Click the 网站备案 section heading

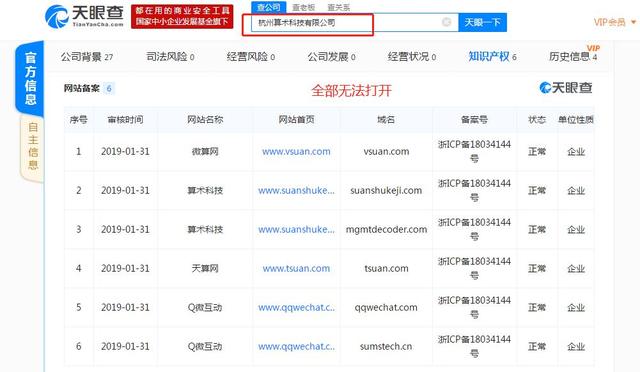tap(82, 88)
